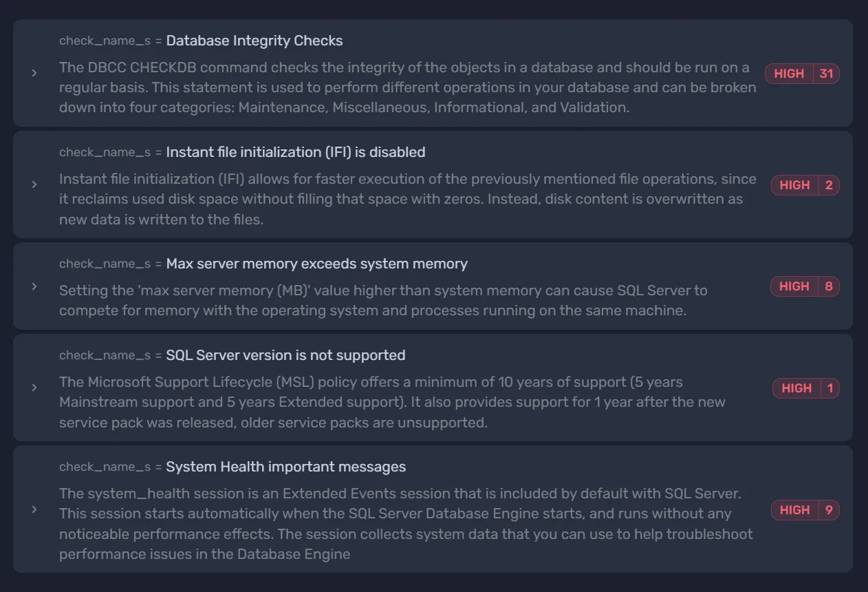Click the SQL Server version is not supported heading
The height and width of the screenshot is (592, 868).
[285, 355]
